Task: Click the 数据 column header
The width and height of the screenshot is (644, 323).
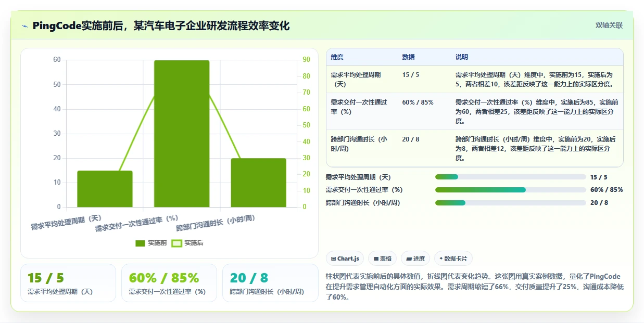Action: point(409,57)
